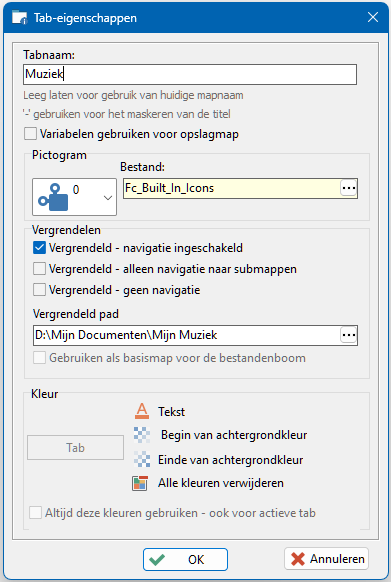Click into the Tabnaam field containing Muziek
Viewport: 391px width, 582px height.
(190, 74)
